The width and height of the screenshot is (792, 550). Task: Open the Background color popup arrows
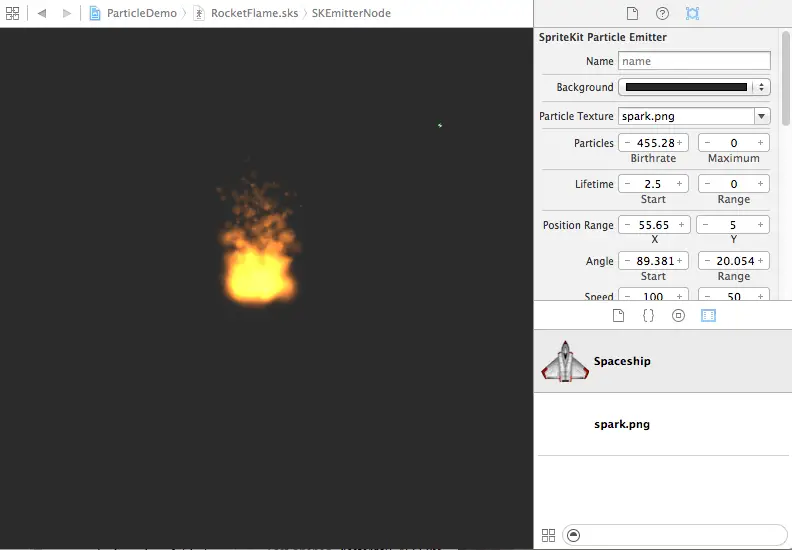click(x=761, y=87)
